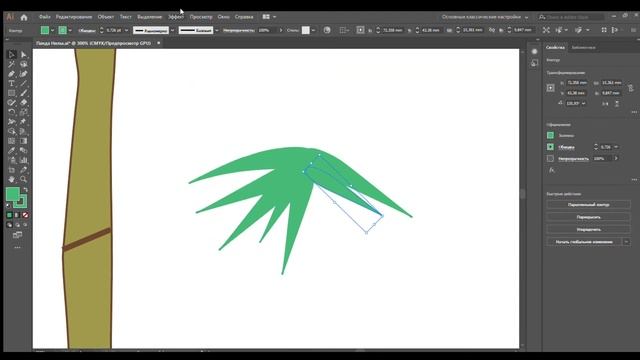Open workspace switcher dropdown
This screenshot has height=360, width=640.
pyautogui.click(x=526, y=17)
